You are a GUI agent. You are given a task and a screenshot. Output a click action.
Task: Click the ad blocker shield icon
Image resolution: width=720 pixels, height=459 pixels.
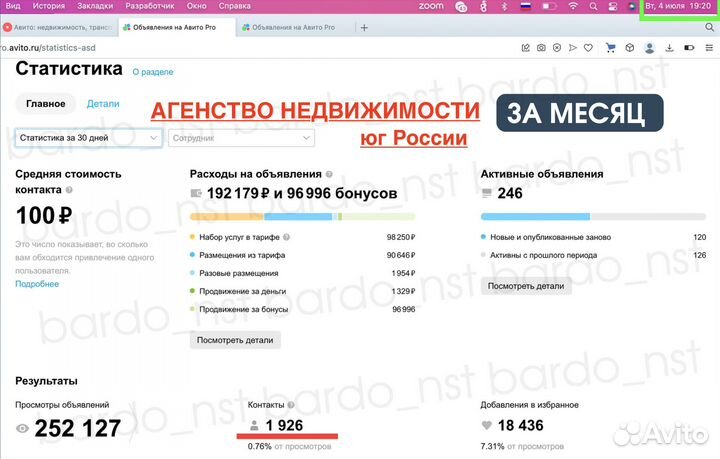557,48
